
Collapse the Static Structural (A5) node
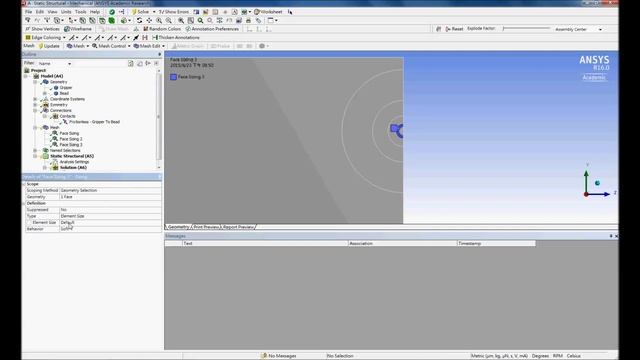click(35, 156)
